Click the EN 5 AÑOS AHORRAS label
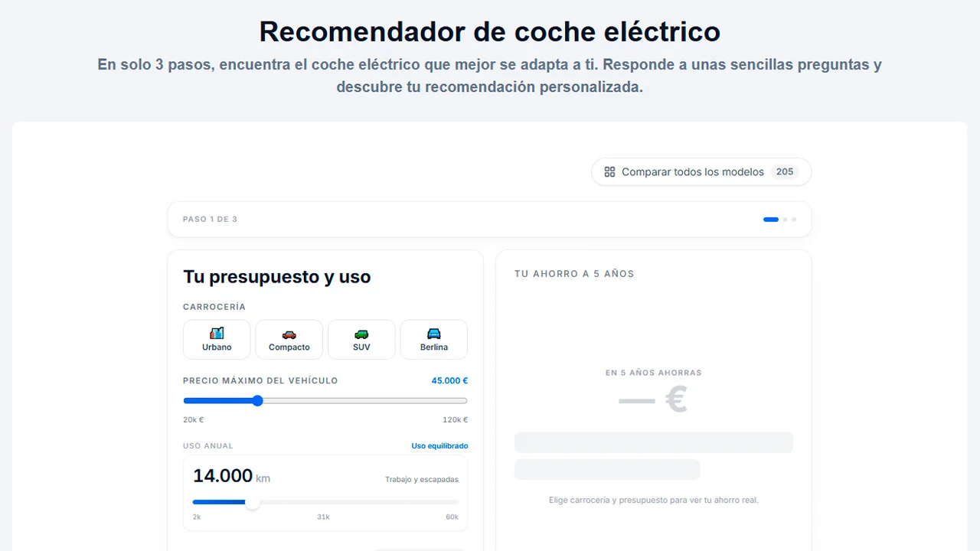The width and height of the screenshot is (980, 551). pos(654,373)
